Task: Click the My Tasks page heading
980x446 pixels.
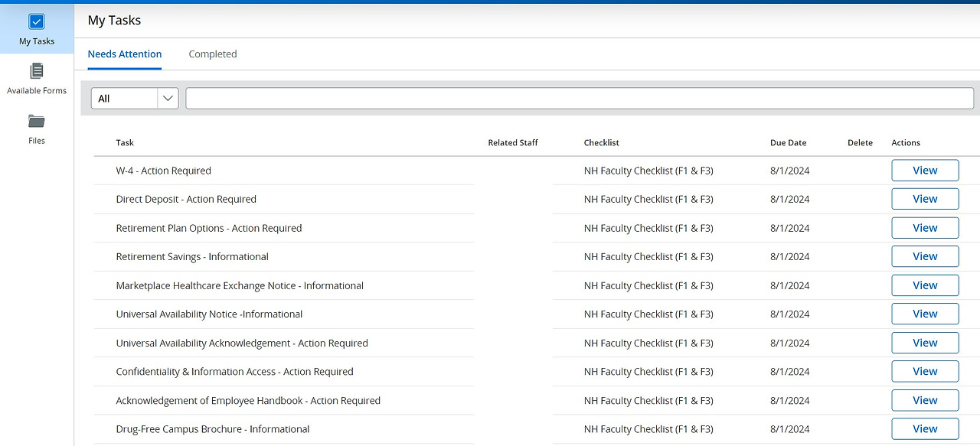Action: (114, 21)
